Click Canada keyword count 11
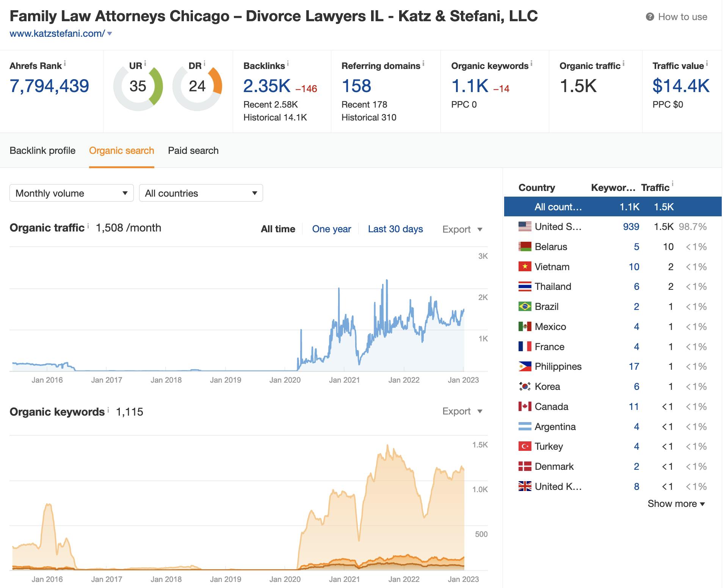 634,407
